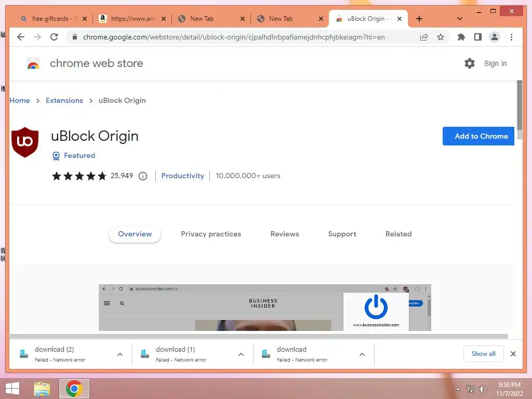Open Web Store settings gear
This screenshot has width=532, height=399.
point(470,63)
